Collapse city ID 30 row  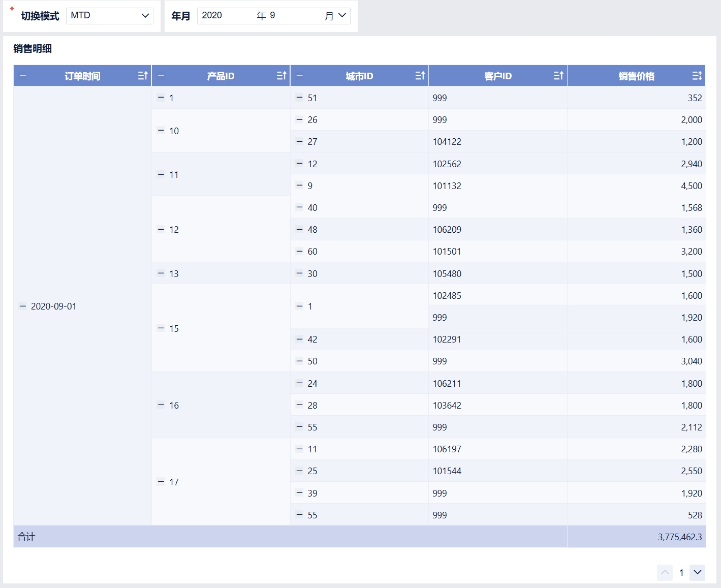click(x=300, y=273)
